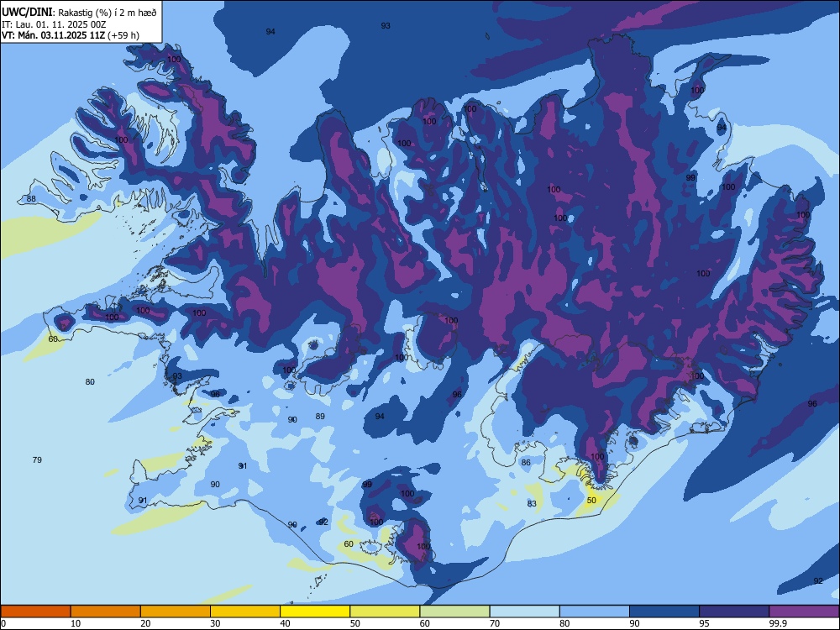The width and height of the screenshot is (840, 630).
Task: Click the '88' humidity value on the map
Action: (32, 199)
